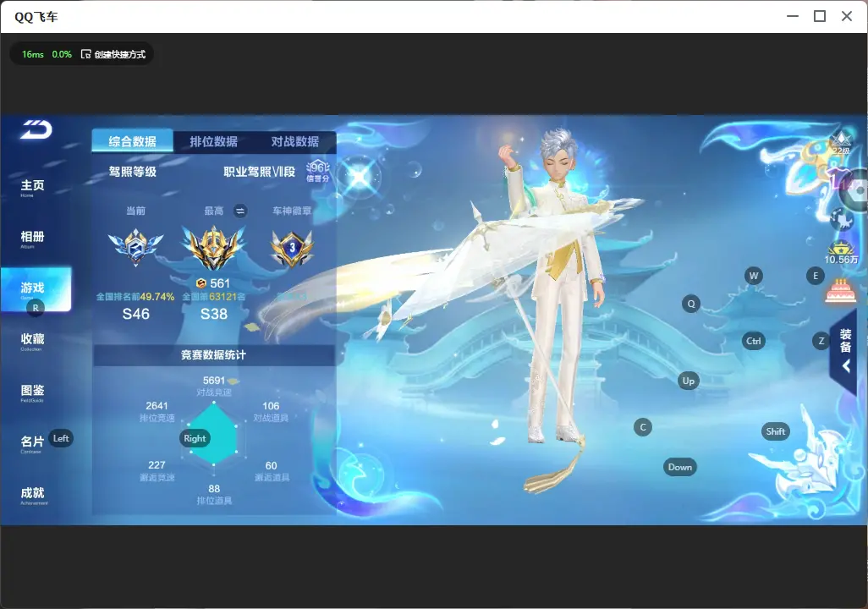The image size is (868, 609).
Task: Click the 全国第63121名 ranking text
Action: point(214,297)
